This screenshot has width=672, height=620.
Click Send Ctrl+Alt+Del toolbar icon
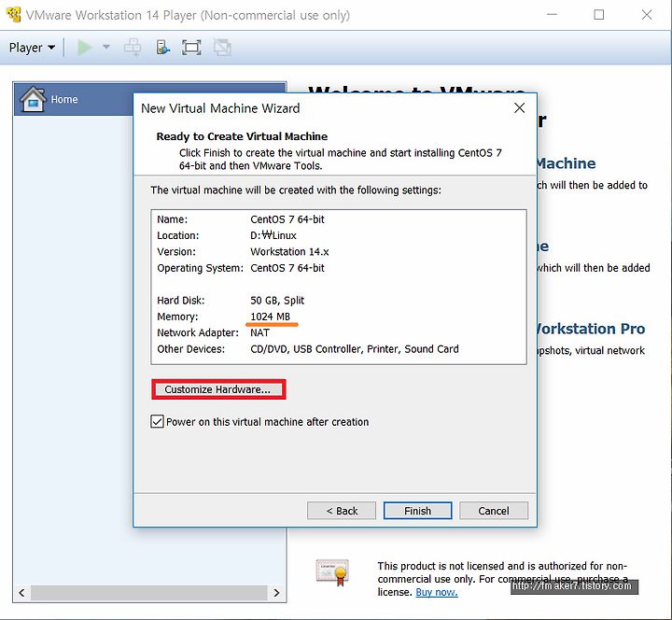(133, 48)
